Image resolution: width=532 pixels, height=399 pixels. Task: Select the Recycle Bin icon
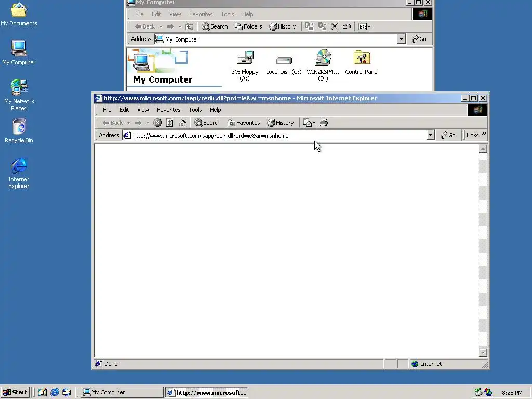point(19,130)
